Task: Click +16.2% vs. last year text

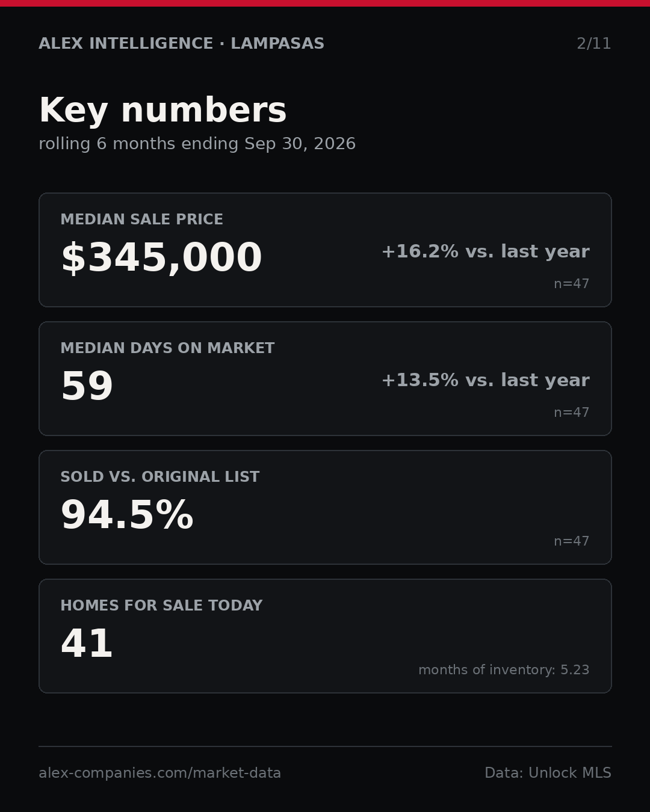Action: tap(485, 251)
